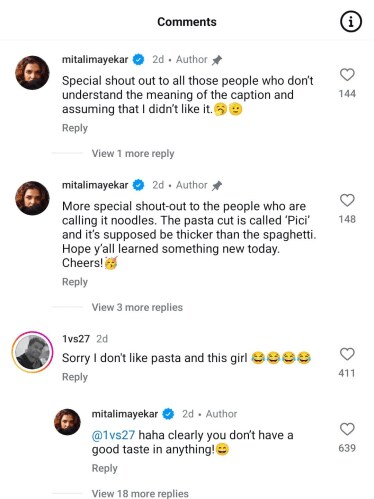Open the comments info icon
374x499 pixels.
coord(350,22)
